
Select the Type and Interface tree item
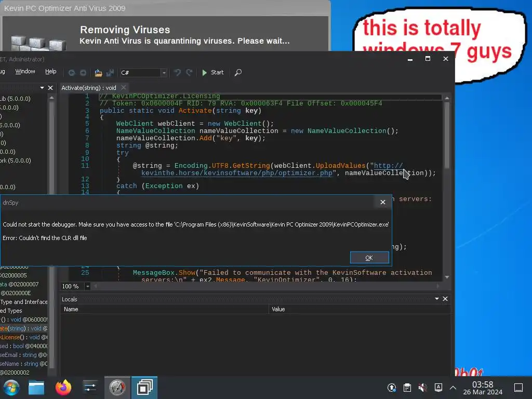tap(24, 302)
